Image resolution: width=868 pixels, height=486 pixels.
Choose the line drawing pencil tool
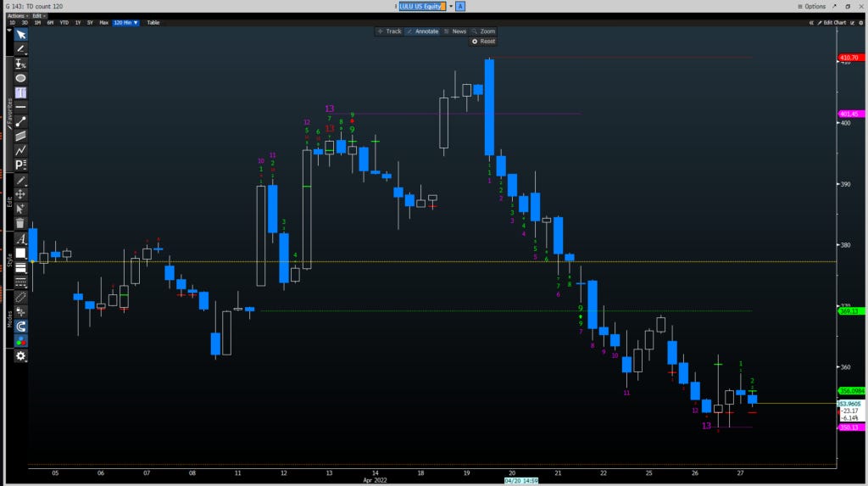pos(20,49)
